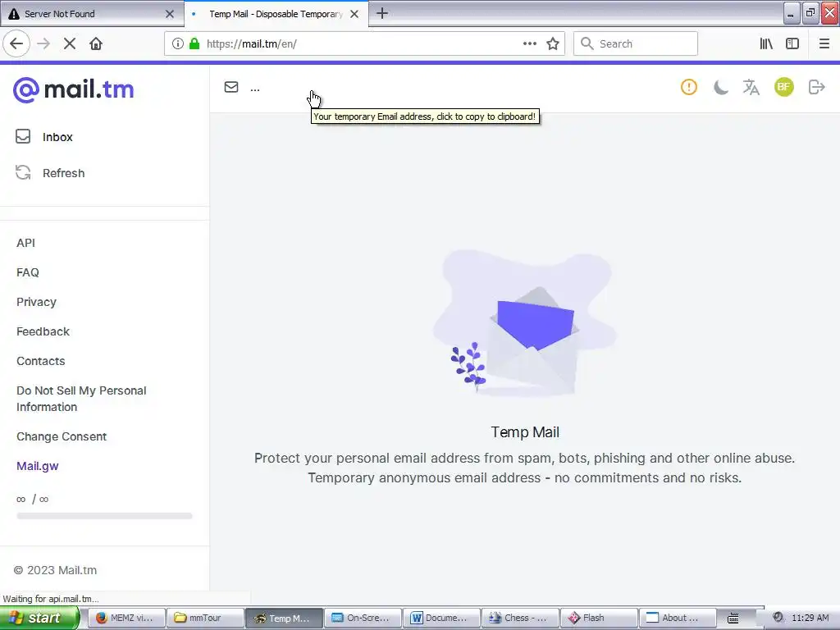Viewport: 840px width, 630px height.
Task: Open a new browser tab
Action: (x=382, y=13)
